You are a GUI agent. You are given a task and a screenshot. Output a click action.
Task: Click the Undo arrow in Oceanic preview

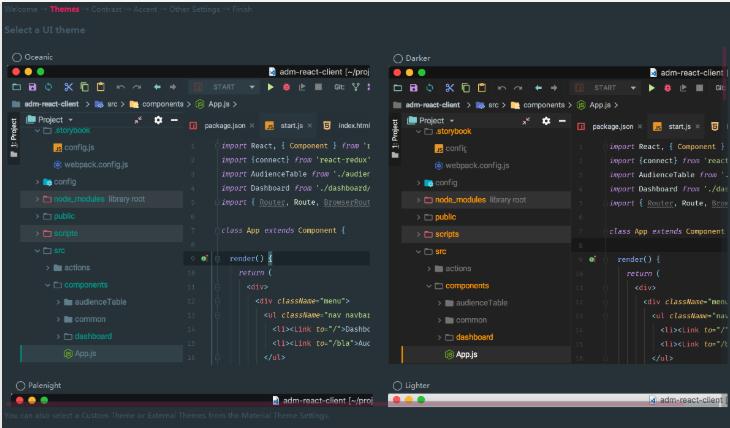(121, 87)
